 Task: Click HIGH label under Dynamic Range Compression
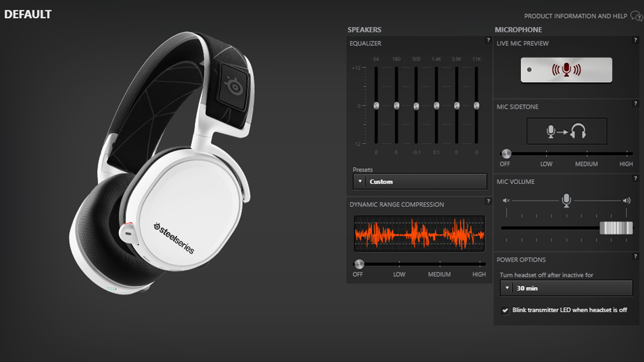(479, 274)
